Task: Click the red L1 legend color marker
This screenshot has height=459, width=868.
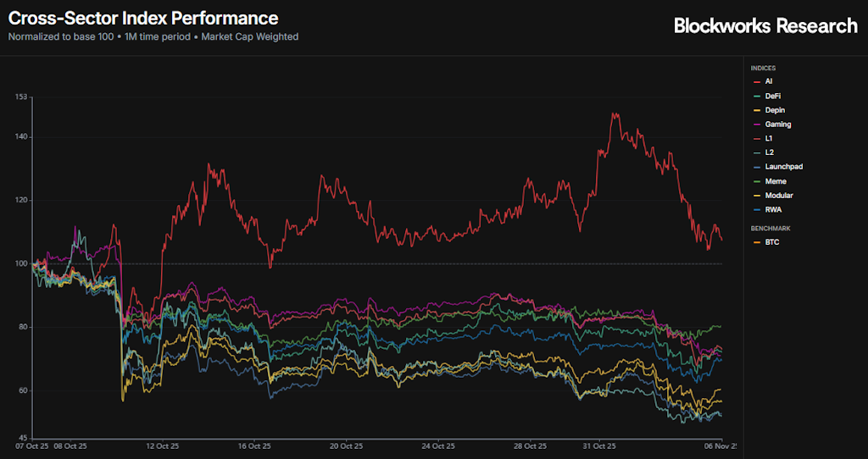Action: pyautogui.click(x=756, y=139)
